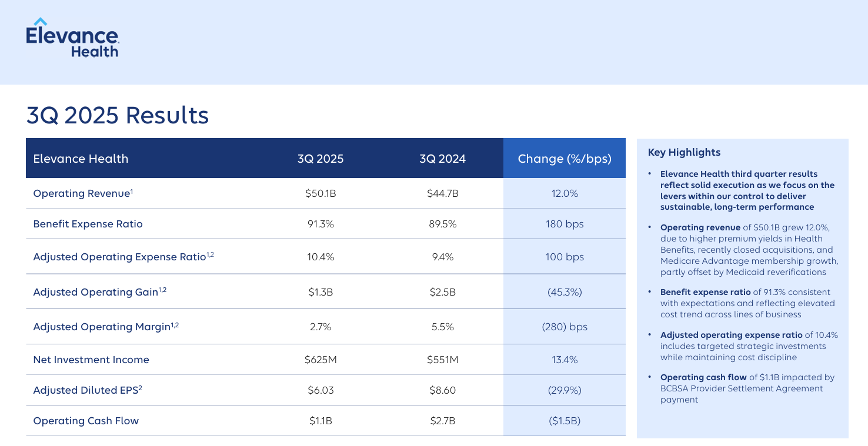Click the '($1.5B)' change value
The width and height of the screenshot is (868, 446).
(565, 421)
